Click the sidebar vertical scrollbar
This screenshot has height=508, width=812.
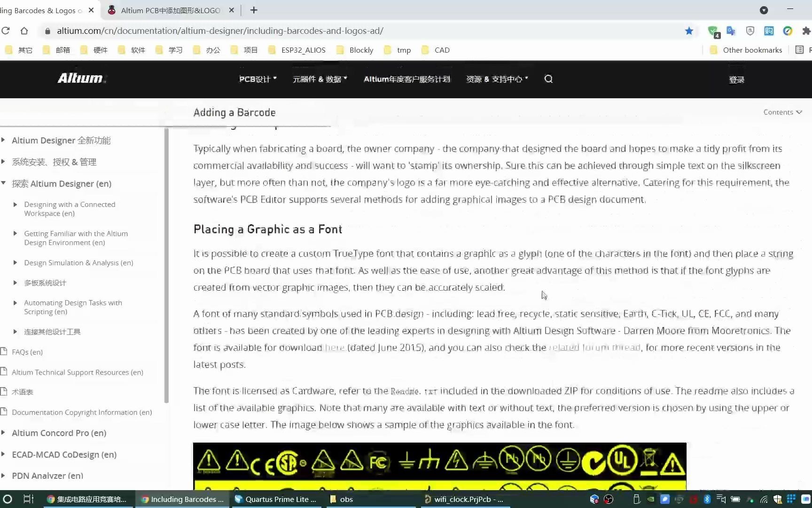(x=166, y=266)
